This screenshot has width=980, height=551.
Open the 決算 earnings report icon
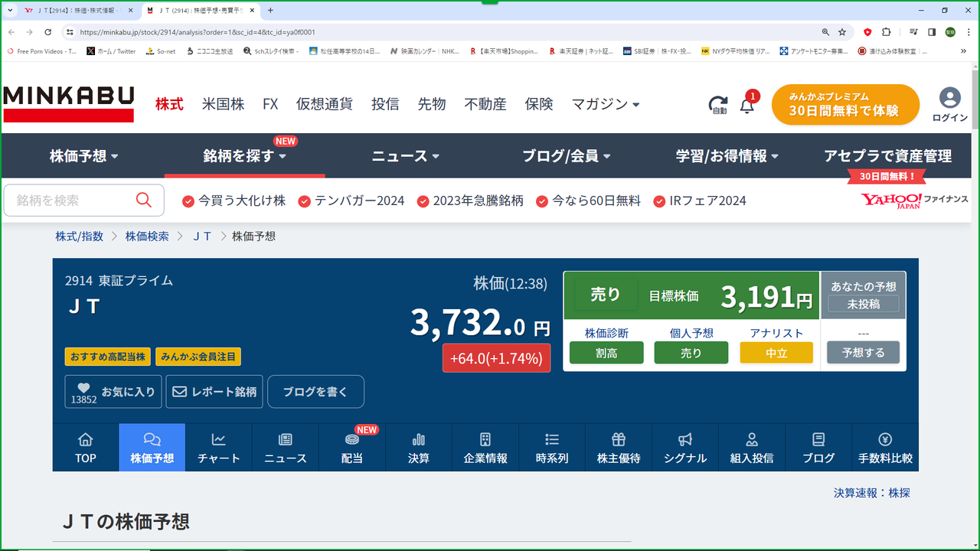418,447
